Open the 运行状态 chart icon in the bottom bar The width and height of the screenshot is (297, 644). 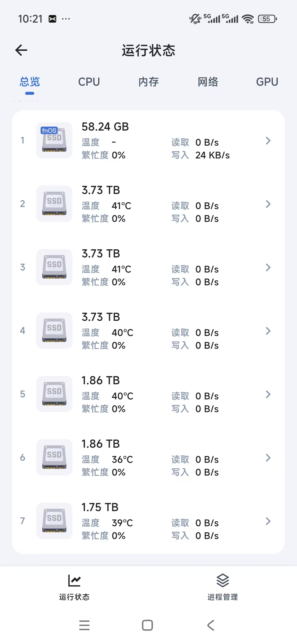coord(74,581)
